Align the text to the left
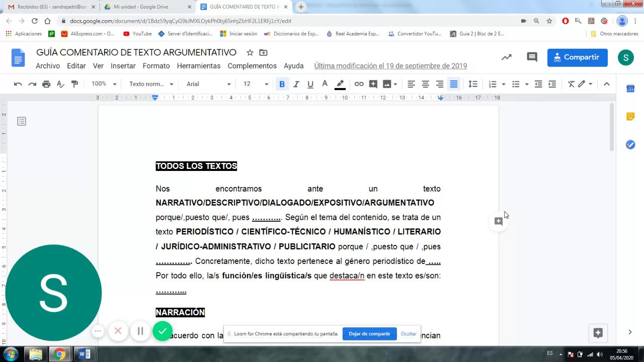Image resolution: width=644 pixels, height=362 pixels. [x=411, y=84]
